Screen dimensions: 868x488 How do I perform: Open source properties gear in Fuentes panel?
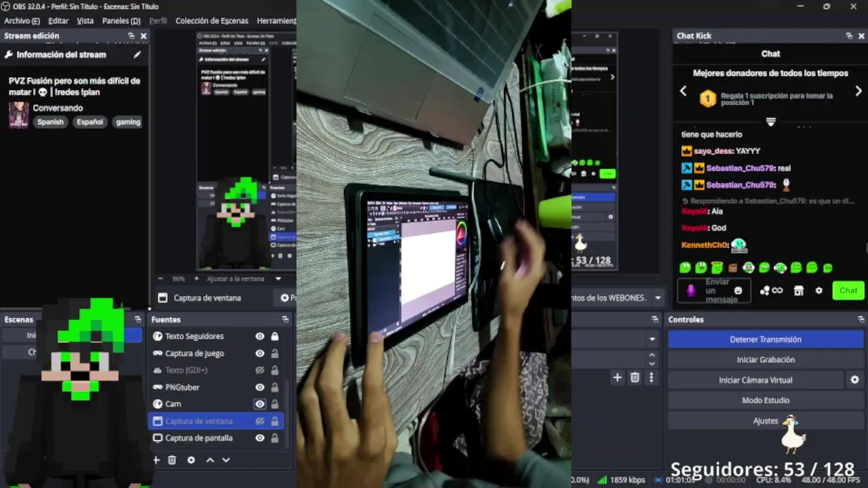coord(191,460)
